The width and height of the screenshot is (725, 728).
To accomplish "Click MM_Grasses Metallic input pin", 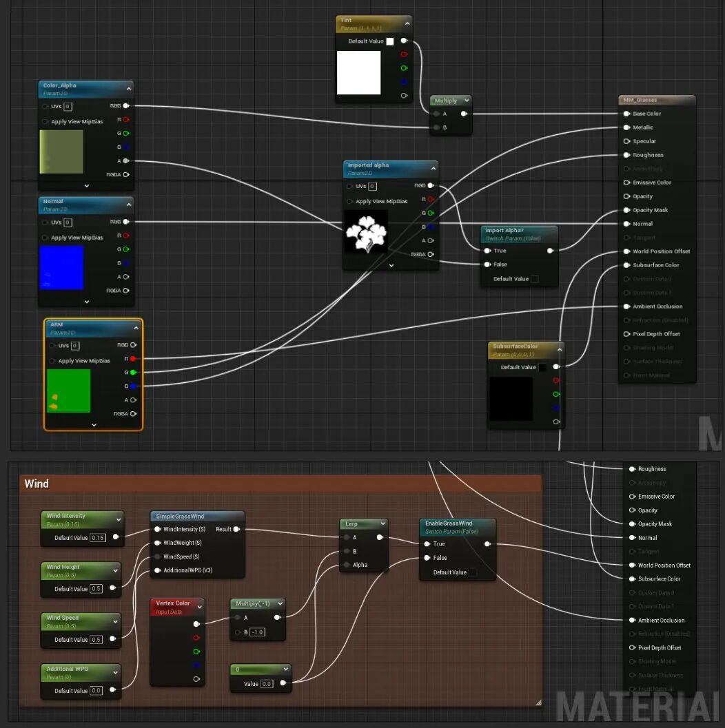I will tap(626, 127).
